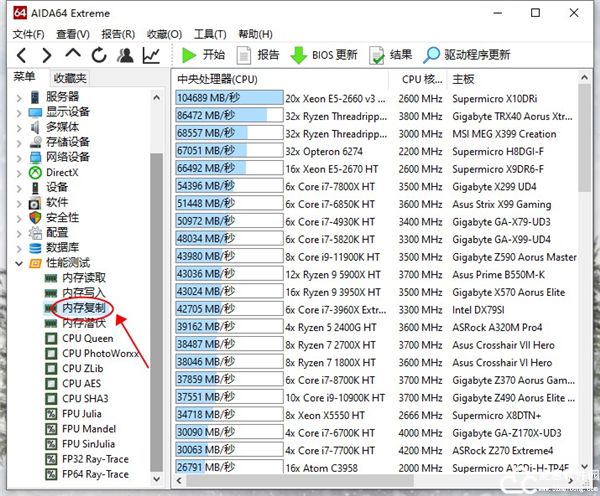Image resolution: width=600 pixels, height=496 pixels.
Task: Click the 多媒体 speaker icon
Action: (35, 127)
